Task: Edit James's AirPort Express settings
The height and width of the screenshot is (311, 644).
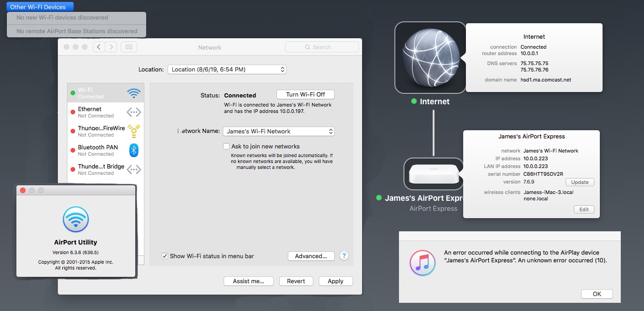Action: pos(584,209)
